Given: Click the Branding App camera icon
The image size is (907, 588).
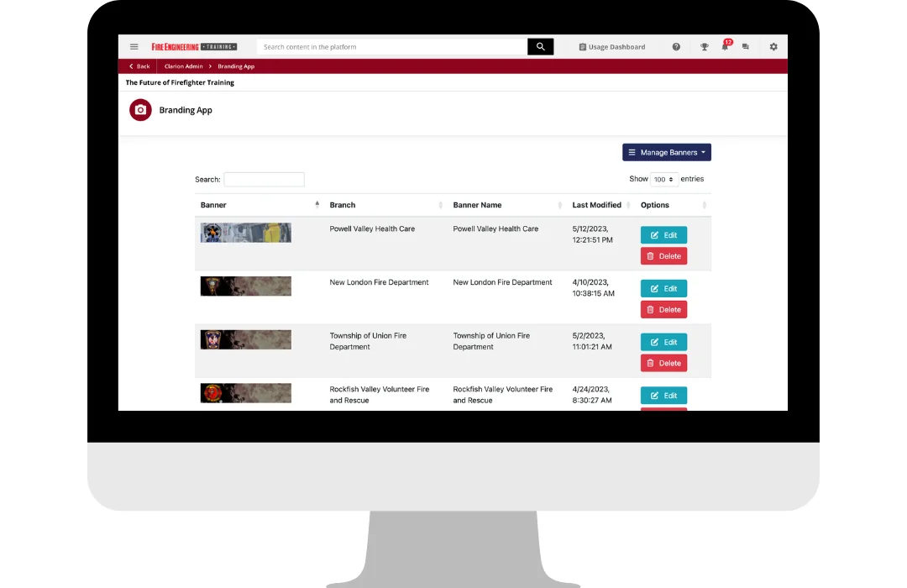Looking at the screenshot, I should tap(140, 110).
